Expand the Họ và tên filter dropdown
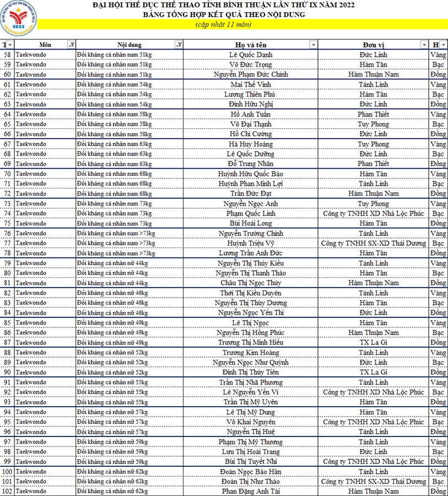Image resolution: width=448 pixels, height=496 pixels. pos(313,45)
